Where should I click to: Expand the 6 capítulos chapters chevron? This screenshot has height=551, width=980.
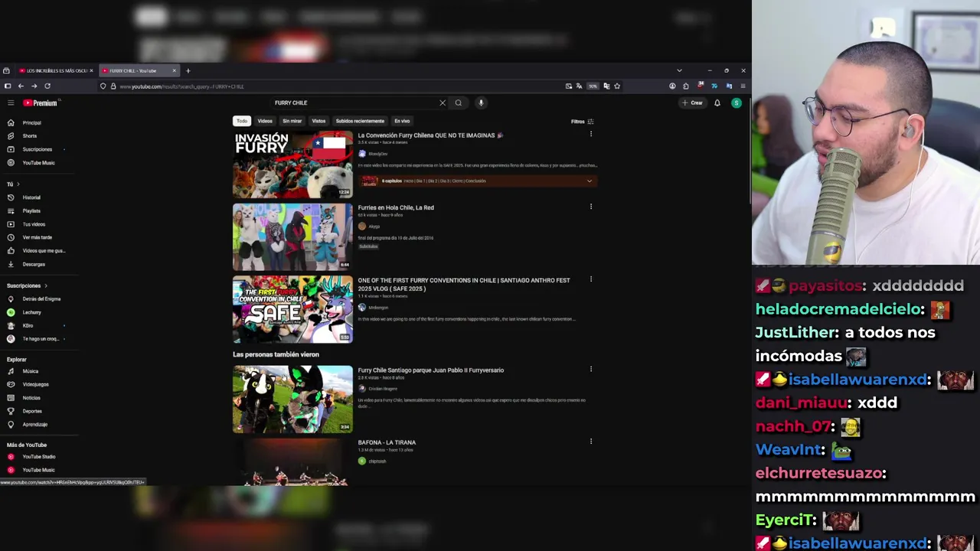(x=589, y=181)
